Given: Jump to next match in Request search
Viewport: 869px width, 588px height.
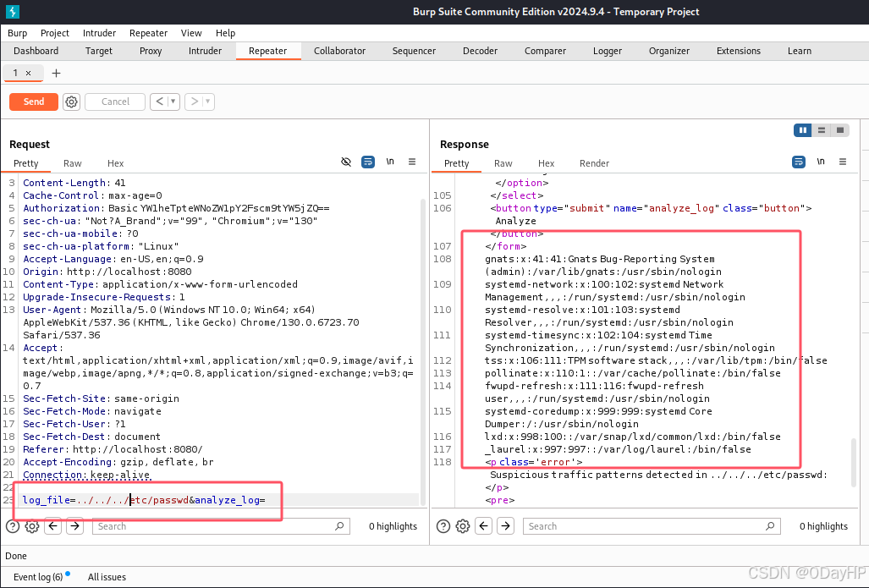Looking at the screenshot, I should [x=74, y=526].
